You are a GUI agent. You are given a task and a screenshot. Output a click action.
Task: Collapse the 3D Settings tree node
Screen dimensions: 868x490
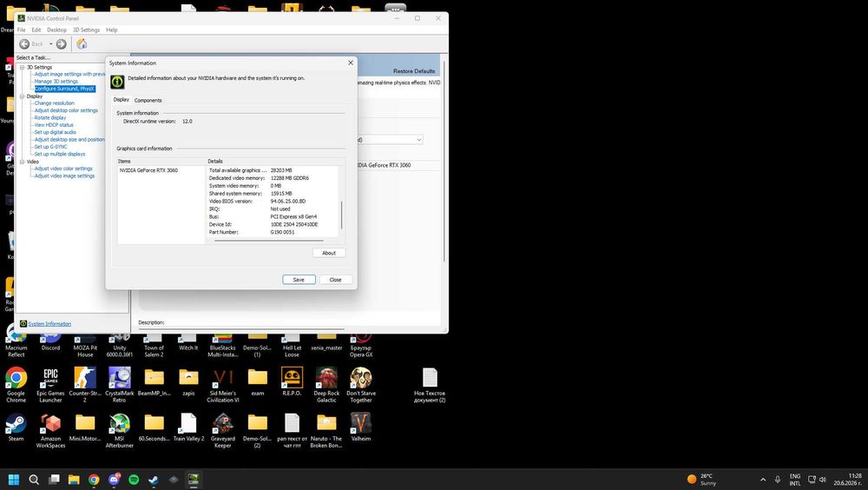click(23, 67)
